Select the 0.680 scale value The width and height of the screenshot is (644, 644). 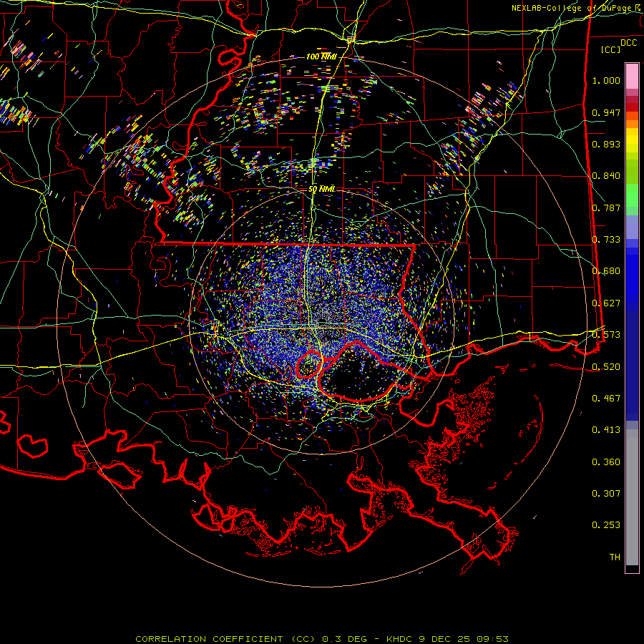(x=606, y=271)
